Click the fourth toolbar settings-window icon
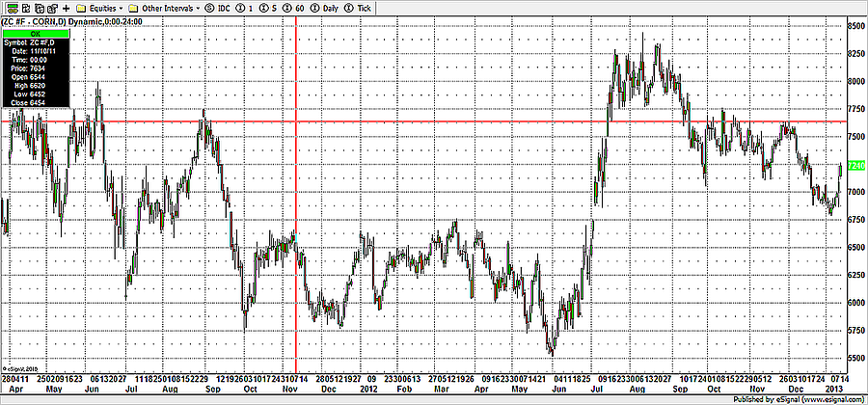The width and height of the screenshot is (868, 405). (51, 7)
